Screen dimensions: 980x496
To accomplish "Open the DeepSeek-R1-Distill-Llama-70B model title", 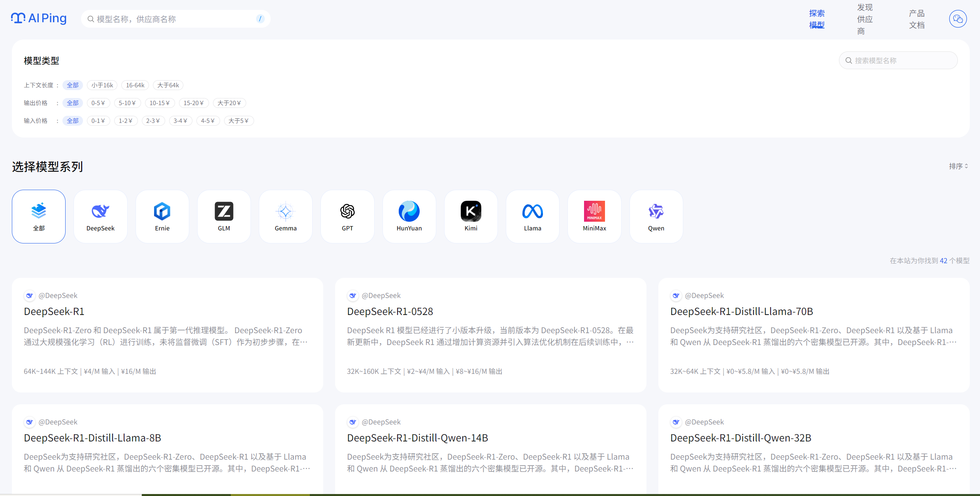I will [x=742, y=311].
